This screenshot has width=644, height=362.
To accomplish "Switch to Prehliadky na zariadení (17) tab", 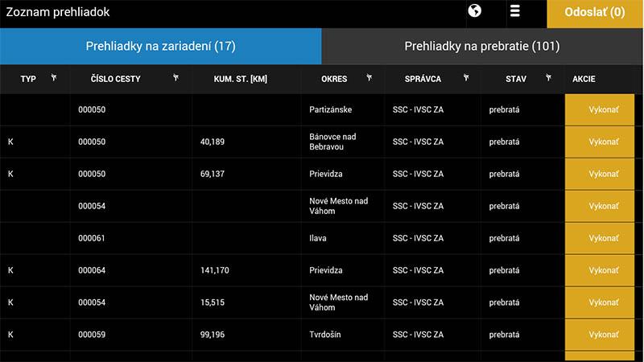I will tap(160, 46).
